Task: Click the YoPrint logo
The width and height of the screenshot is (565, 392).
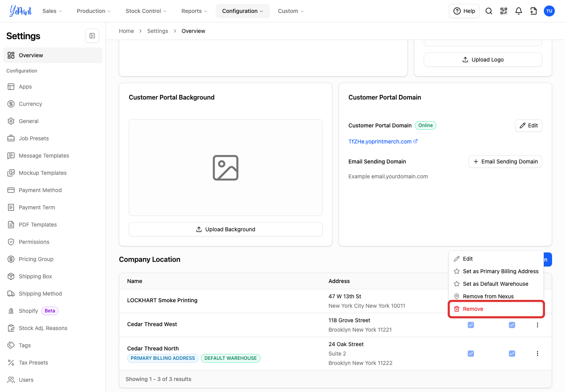Action: point(21,11)
